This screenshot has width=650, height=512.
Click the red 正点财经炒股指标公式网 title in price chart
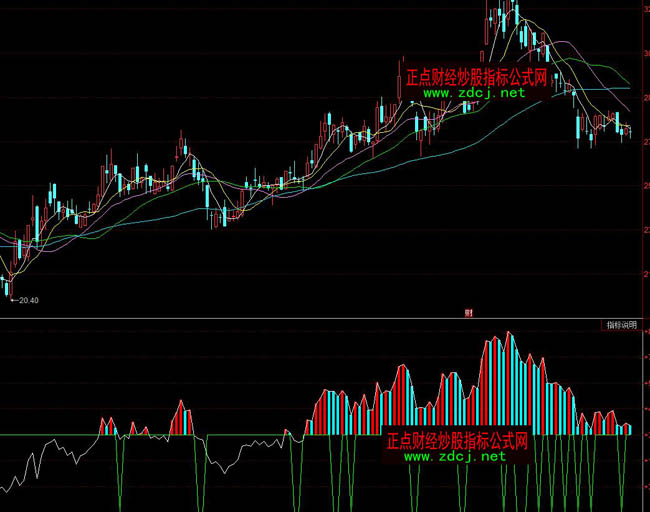point(476,76)
